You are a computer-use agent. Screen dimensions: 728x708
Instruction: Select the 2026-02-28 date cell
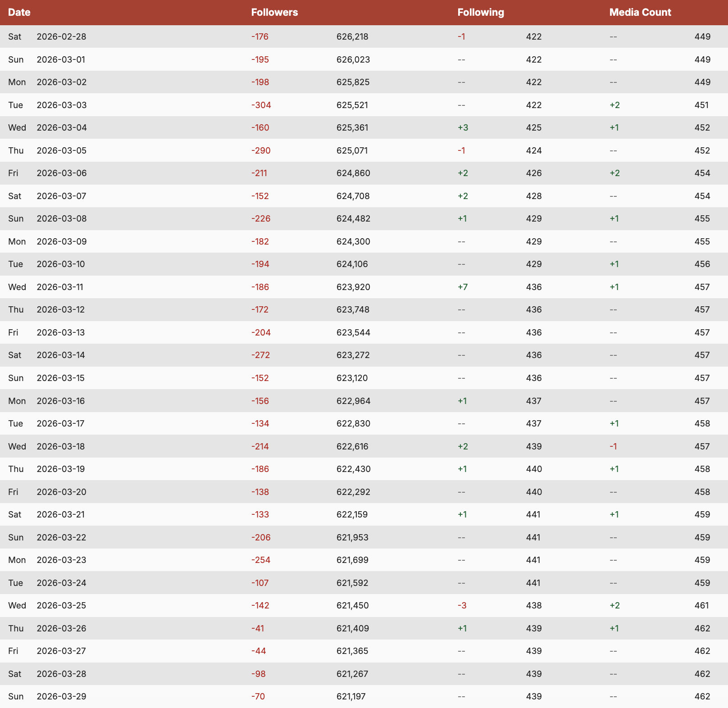click(x=61, y=36)
